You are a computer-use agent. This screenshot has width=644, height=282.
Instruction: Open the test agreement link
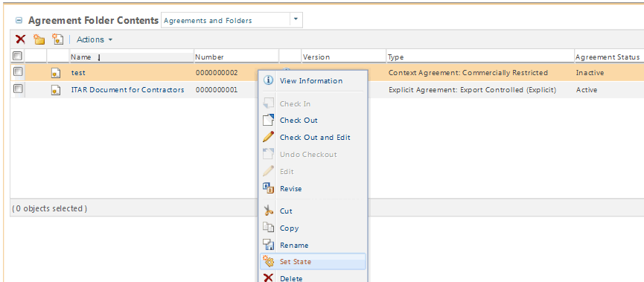point(78,73)
